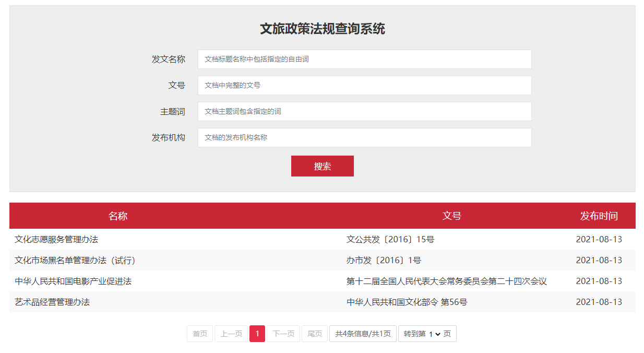Click the 发文名称 input field
644x353 pixels.
pyautogui.click(x=364, y=60)
